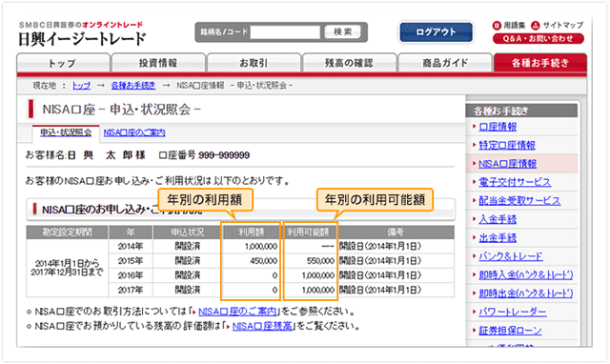
Task: Open the バンク&トレード sidebar link
Action: pos(511,256)
